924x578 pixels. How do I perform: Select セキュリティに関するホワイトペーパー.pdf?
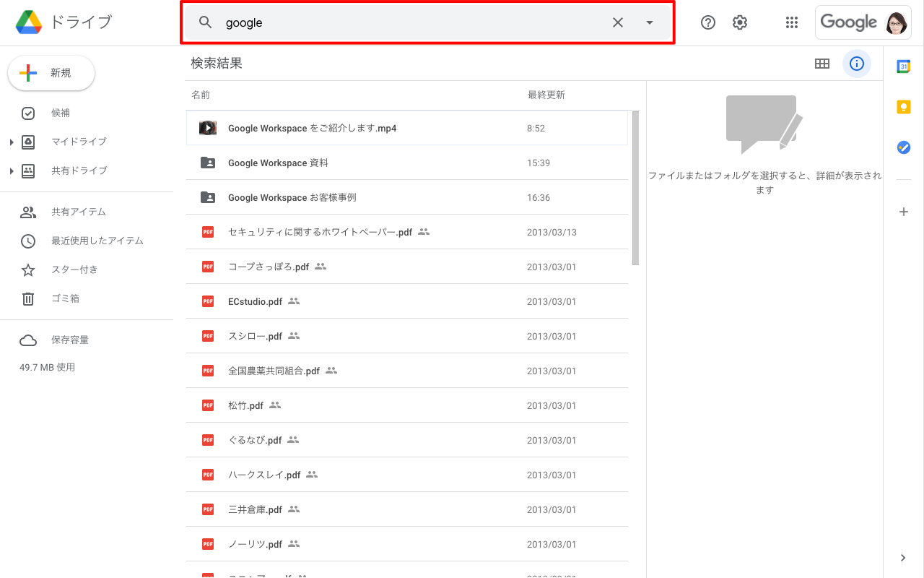407,232
